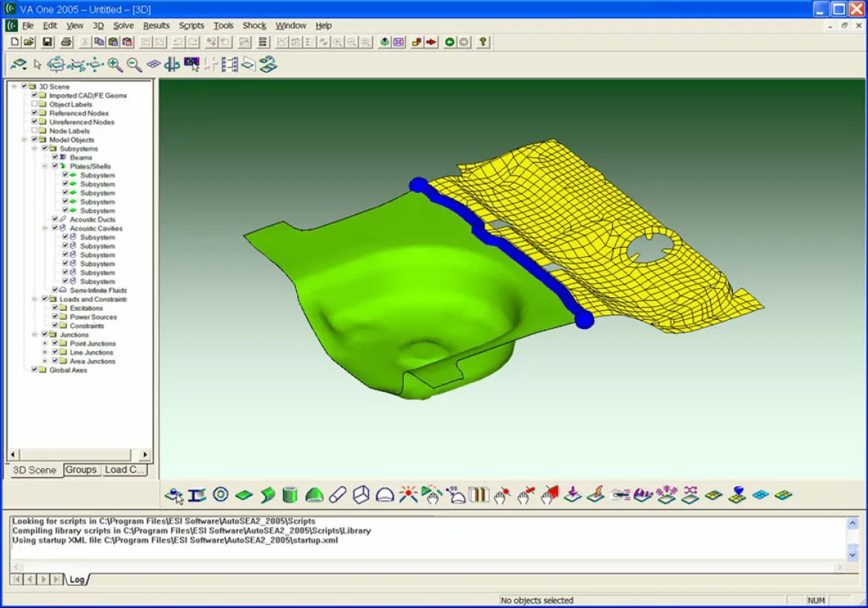Click right arrow of tree horizontal scrollbar
This screenshot has height=608, width=868.
tap(145, 454)
